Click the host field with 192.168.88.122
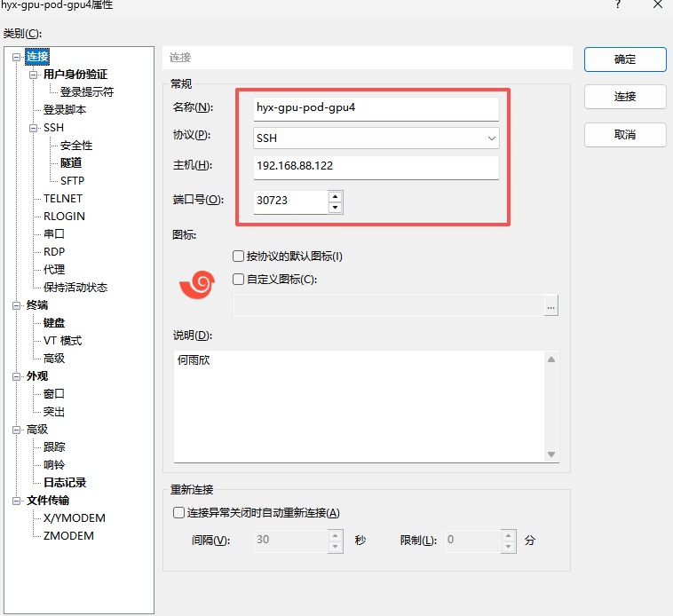The image size is (673, 616). pos(375,166)
